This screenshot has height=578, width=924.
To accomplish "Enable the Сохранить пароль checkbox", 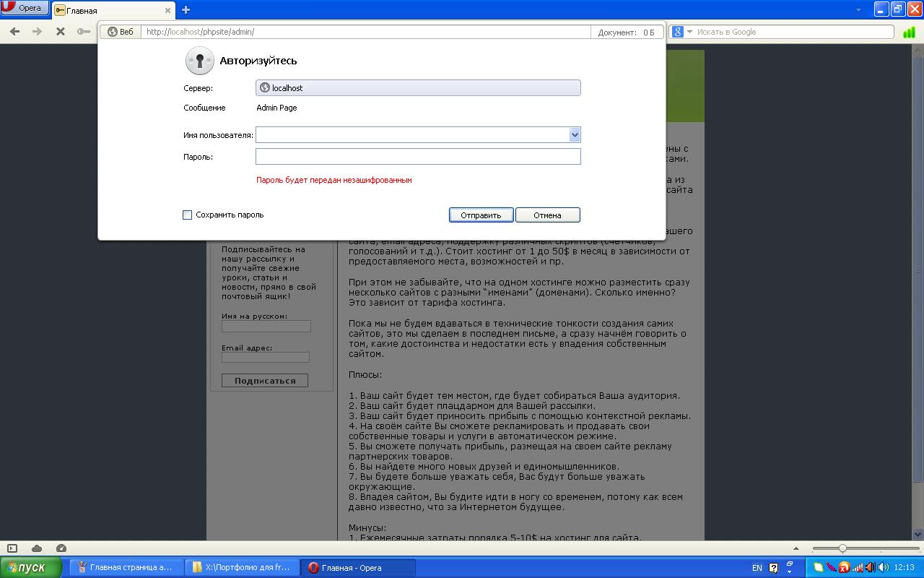I will click(187, 215).
